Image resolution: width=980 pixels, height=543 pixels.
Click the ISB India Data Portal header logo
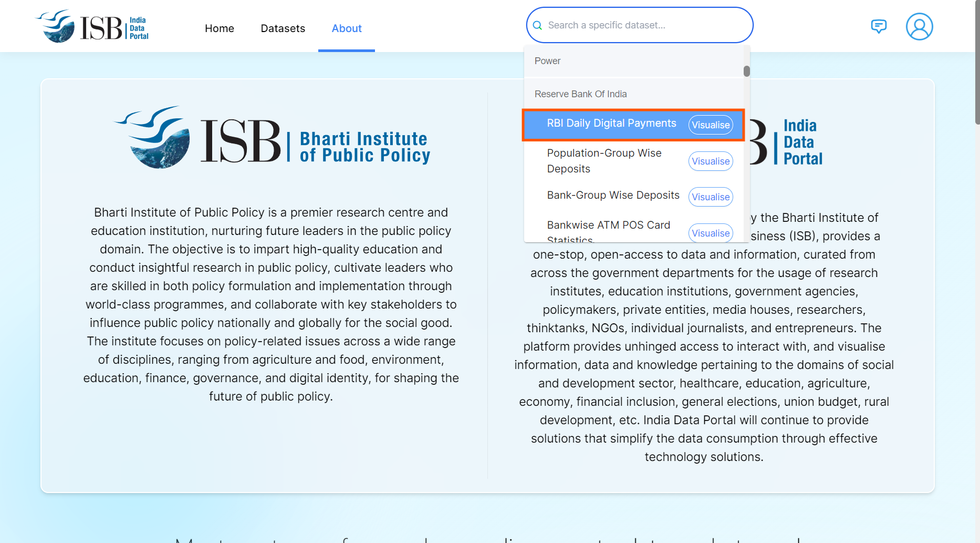(92, 26)
